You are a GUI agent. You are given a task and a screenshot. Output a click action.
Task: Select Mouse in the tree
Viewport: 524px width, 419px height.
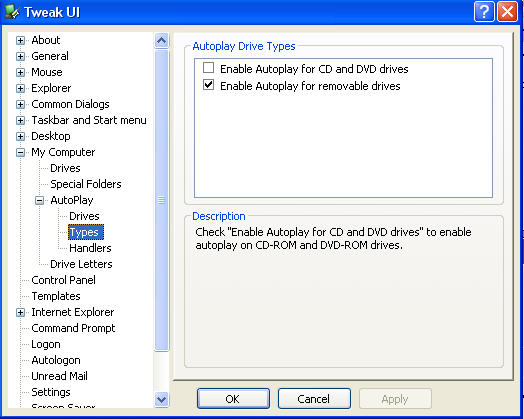pos(47,72)
